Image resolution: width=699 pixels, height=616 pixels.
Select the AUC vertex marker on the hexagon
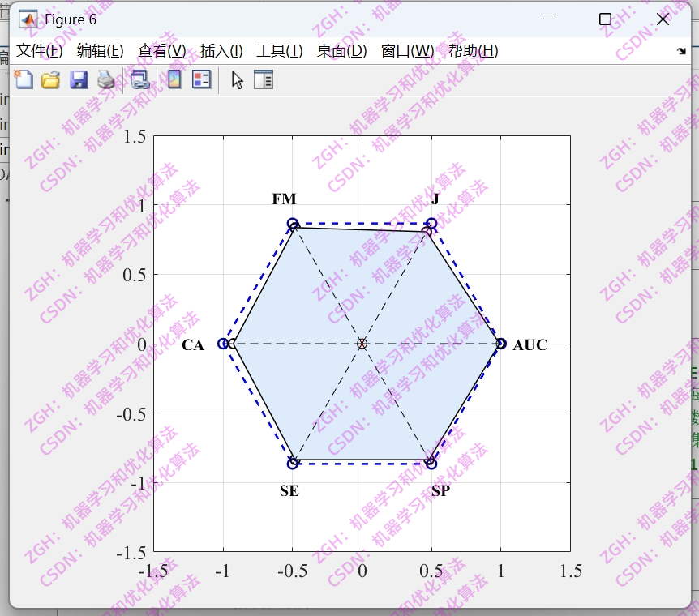[x=500, y=344]
